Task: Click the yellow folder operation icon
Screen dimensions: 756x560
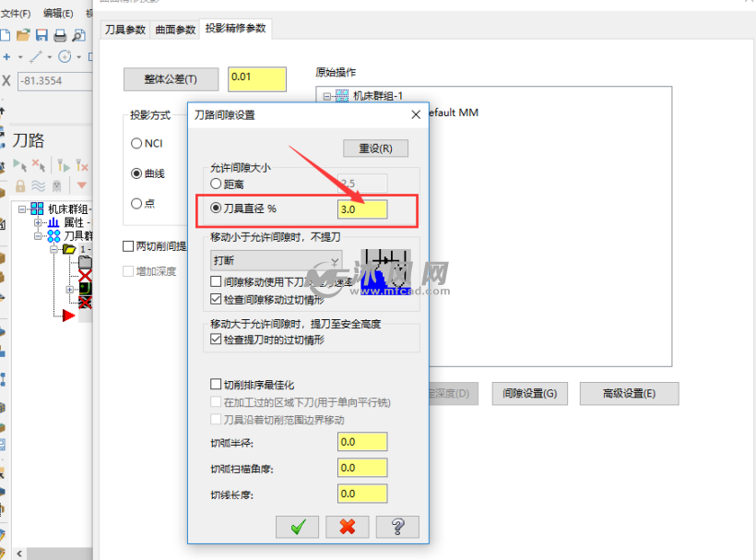Action: point(69,249)
